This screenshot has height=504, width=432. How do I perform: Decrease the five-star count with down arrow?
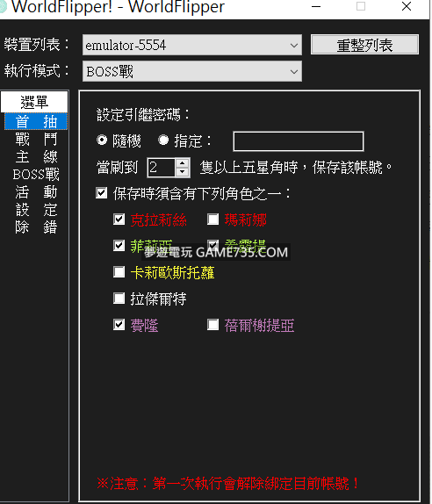(x=183, y=172)
